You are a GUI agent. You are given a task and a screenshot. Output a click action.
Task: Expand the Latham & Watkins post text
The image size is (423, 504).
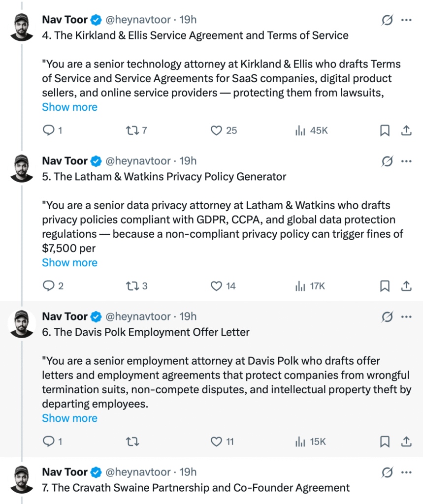click(x=69, y=262)
